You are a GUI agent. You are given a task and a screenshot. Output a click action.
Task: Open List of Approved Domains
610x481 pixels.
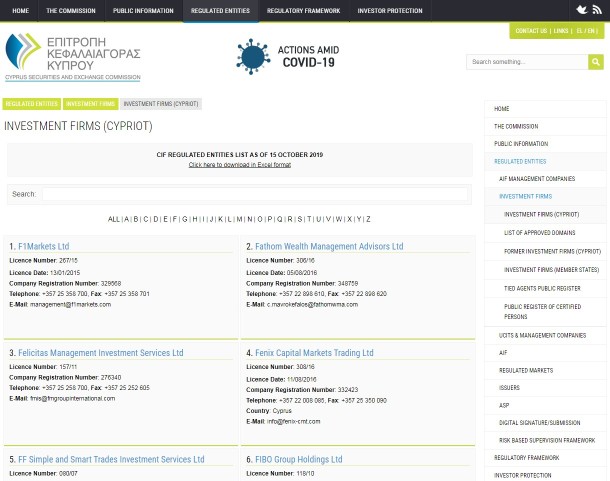pyautogui.click(x=545, y=233)
